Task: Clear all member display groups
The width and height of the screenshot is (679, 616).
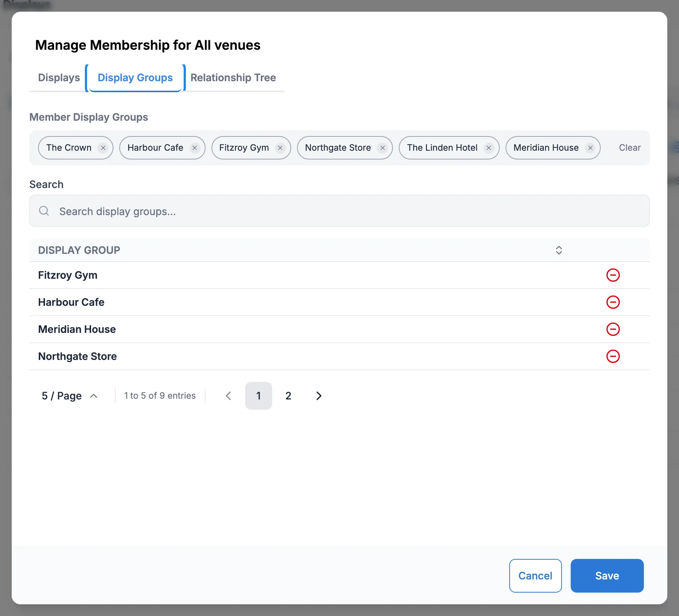Action: click(630, 148)
